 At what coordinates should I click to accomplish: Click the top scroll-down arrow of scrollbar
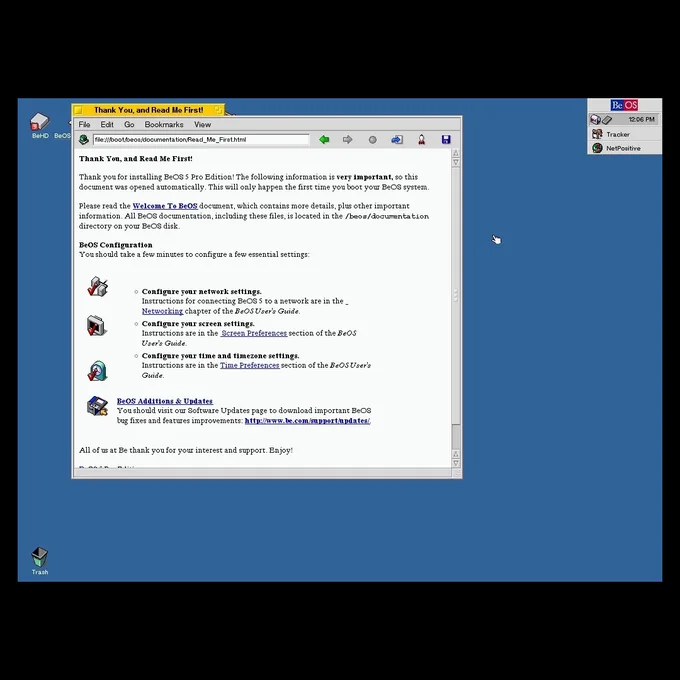(456, 162)
